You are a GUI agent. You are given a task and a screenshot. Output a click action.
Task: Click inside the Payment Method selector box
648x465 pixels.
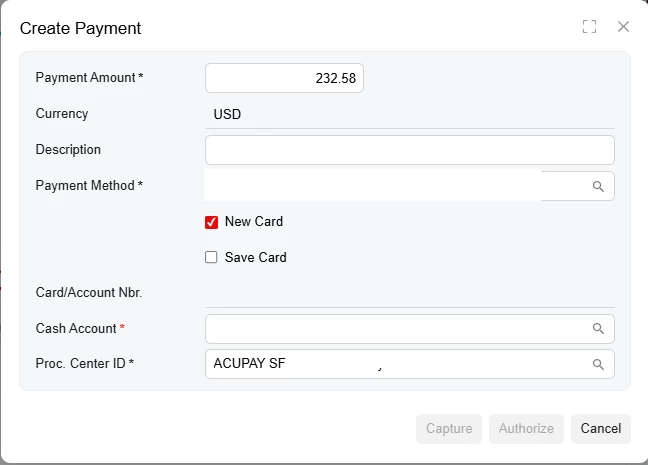tap(380, 186)
